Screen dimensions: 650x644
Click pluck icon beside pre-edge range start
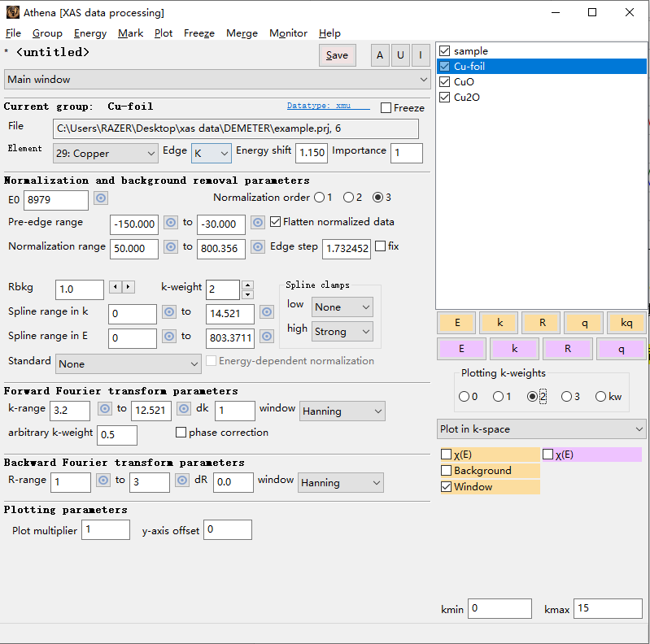[171, 223]
